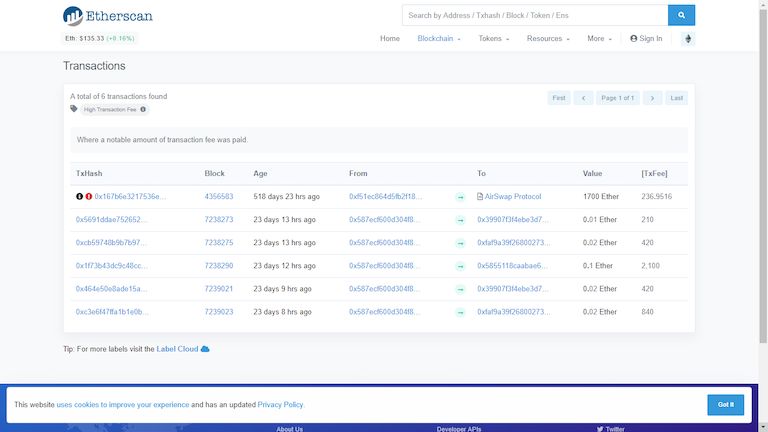The width and height of the screenshot is (768, 432).
Task: Click the Ethereum diamond icon in navbar
Action: [688, 39]
